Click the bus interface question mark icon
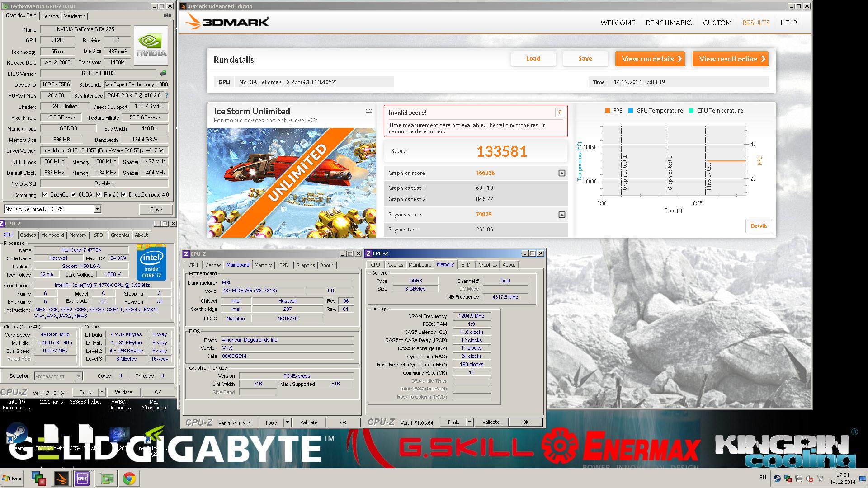 (x=167, y=95)
